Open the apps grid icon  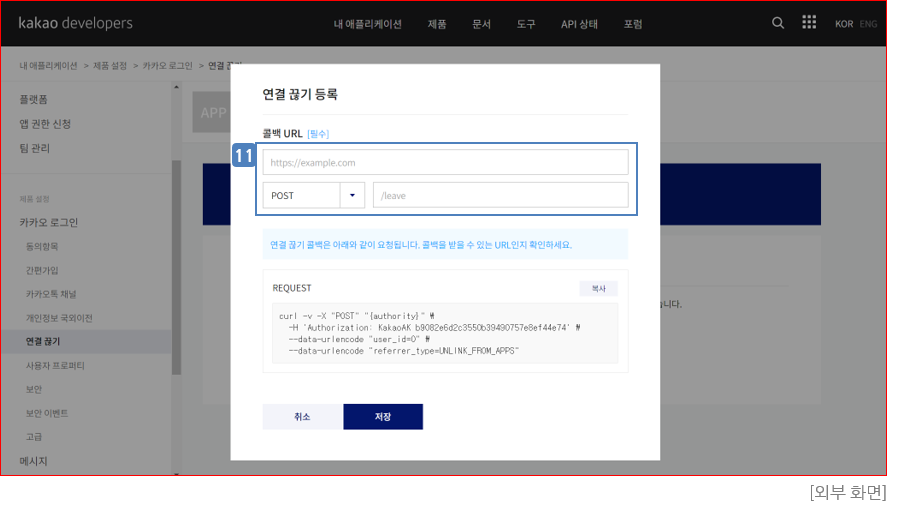pos(809,23)
